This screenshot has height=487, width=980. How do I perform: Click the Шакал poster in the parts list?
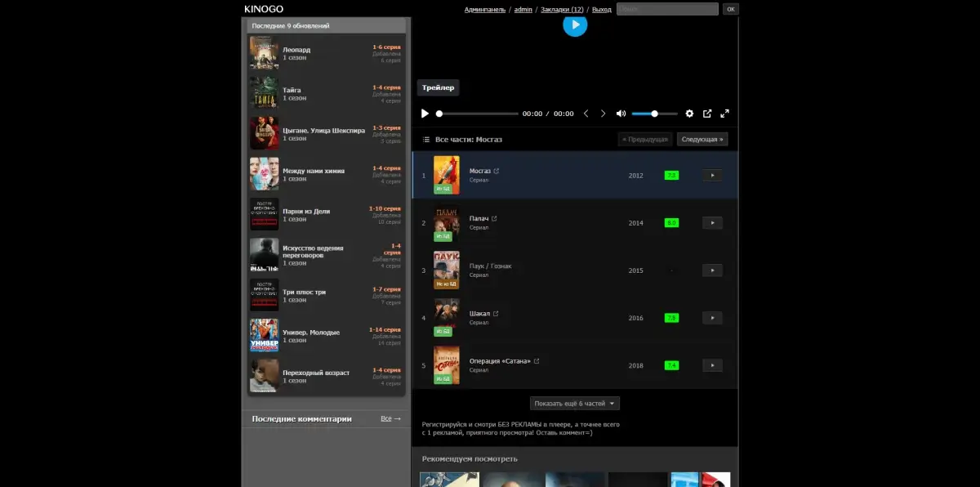tap(447, 317)
